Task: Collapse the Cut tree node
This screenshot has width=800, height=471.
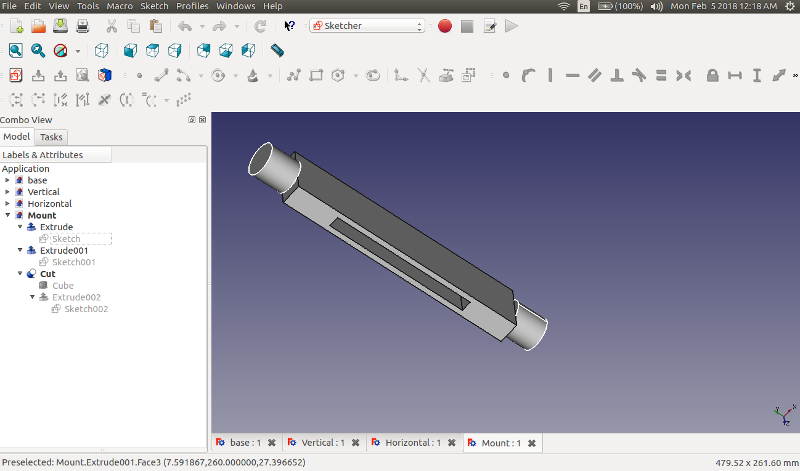Action: pos(20,274)
